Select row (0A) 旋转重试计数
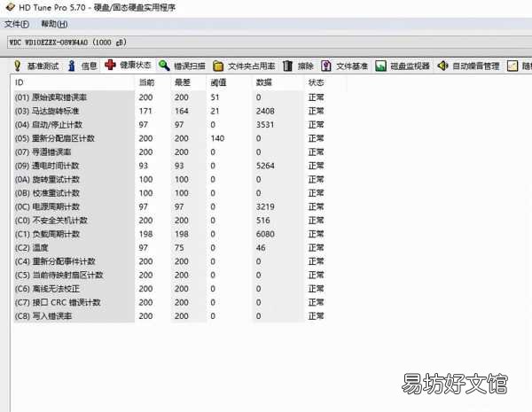Viewport: 532px width, 412px height. click(169, 179)
